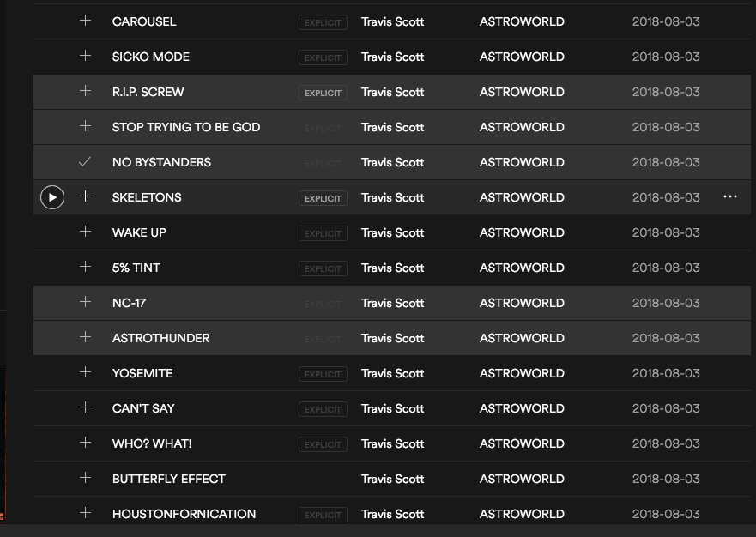Select the HOUSTONFORNICATION track title
Screen dimensions: 756x537
click(184, 514)
